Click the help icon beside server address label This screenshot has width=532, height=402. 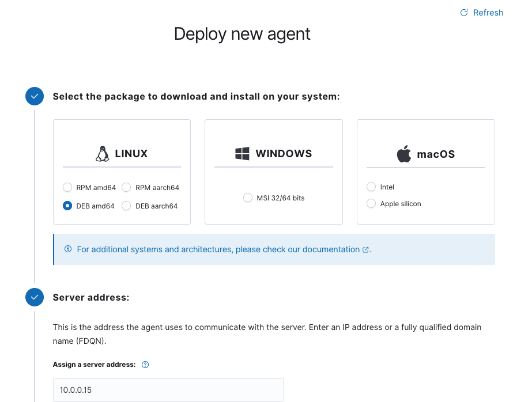(x=145, y=365)
